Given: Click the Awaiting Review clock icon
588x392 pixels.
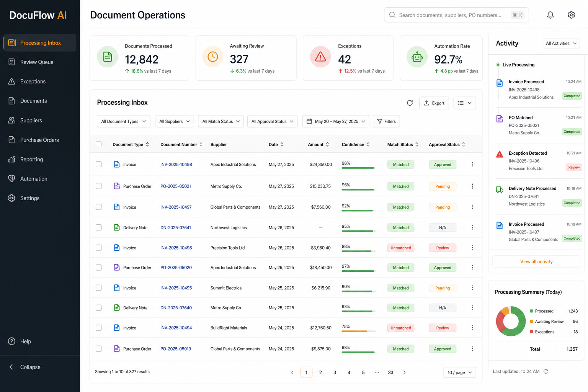Looking at the screenshot, I should click(x=213, y=57).
